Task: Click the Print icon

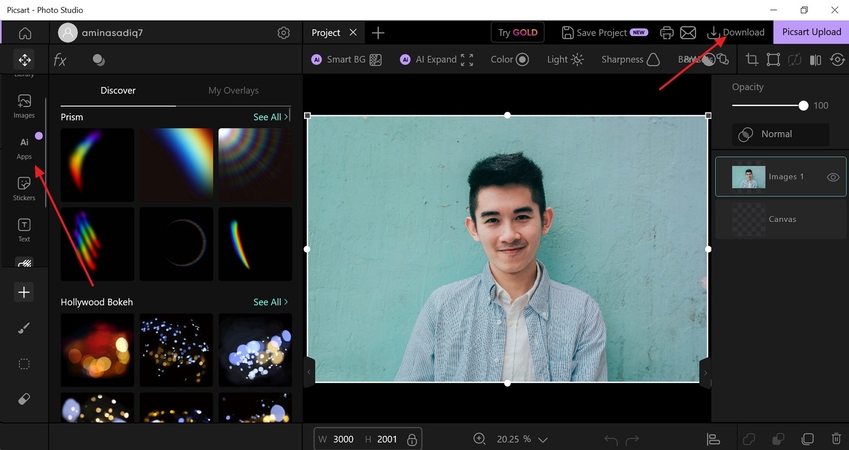Action: [667, 32]
